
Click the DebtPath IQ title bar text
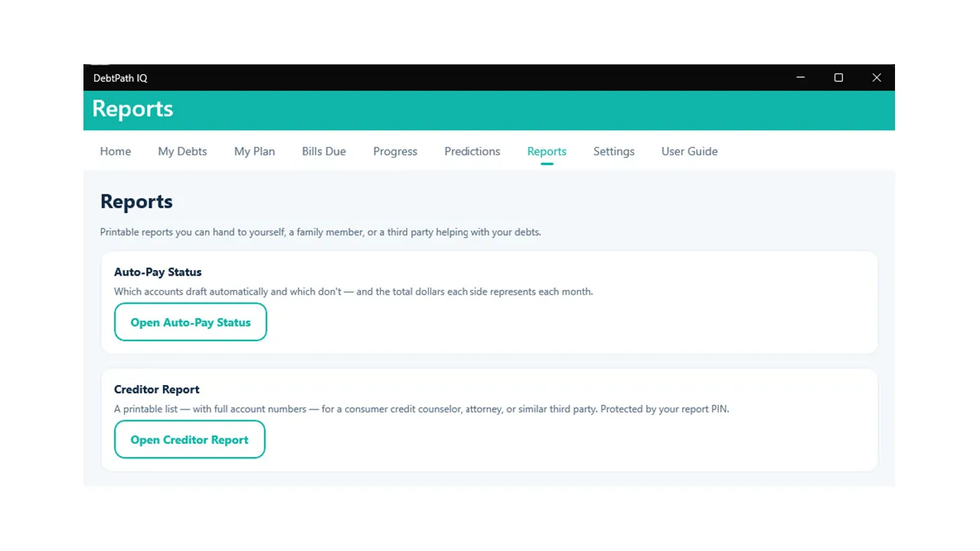[120, 78]
